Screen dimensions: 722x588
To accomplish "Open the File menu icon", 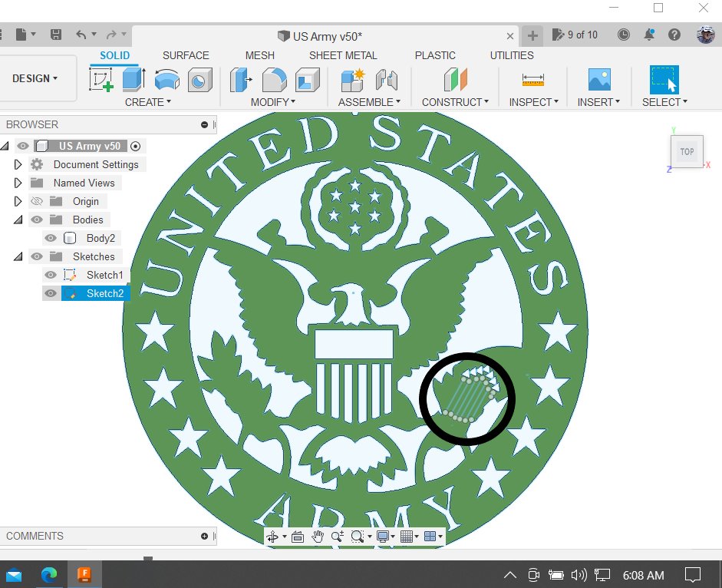I will tap(21, 35).
